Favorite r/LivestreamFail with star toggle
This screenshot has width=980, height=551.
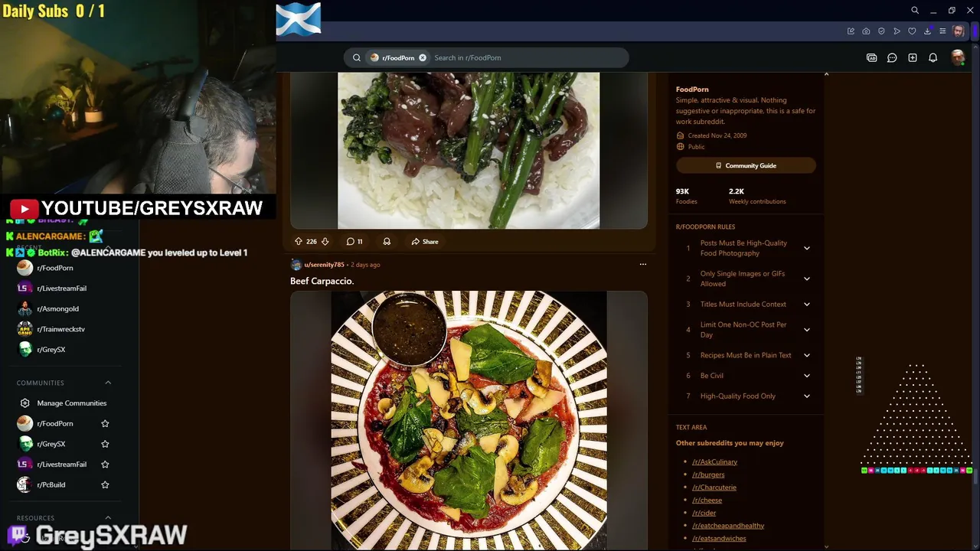coord(105,464)
